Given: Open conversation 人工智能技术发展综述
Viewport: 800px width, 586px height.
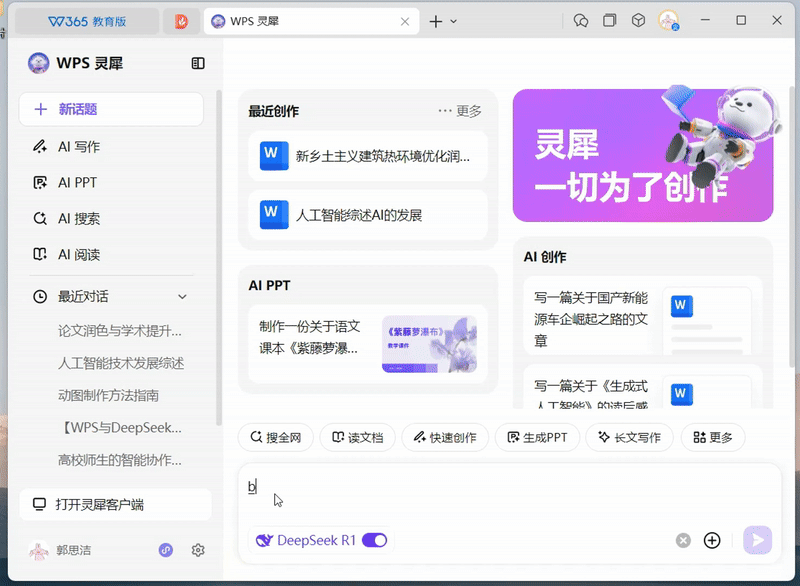Looking at the screenshot, I should coord(121,363).
